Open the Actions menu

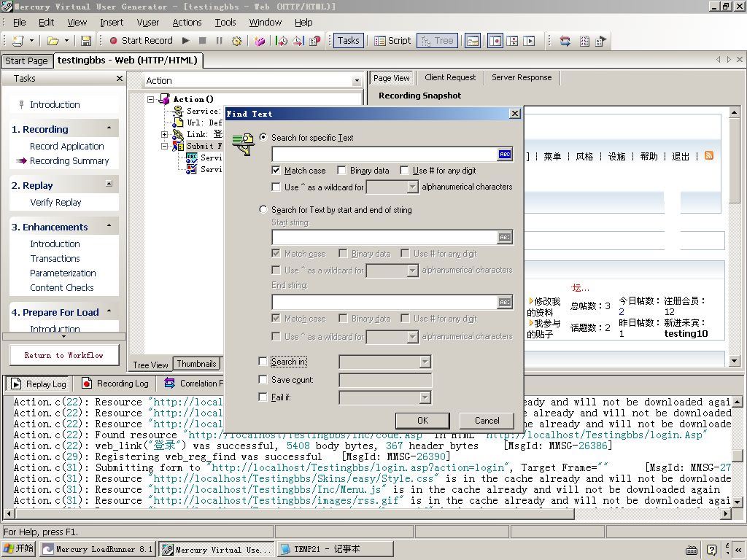187,23
